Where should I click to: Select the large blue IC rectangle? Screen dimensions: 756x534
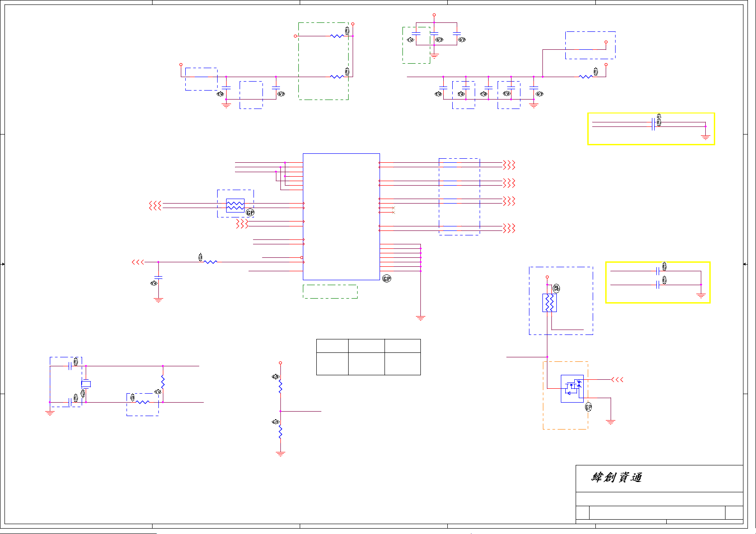341,217
